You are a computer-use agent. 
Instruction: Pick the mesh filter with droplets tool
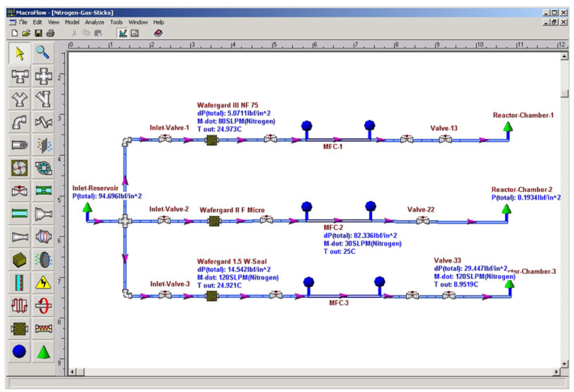pos(43,145)
